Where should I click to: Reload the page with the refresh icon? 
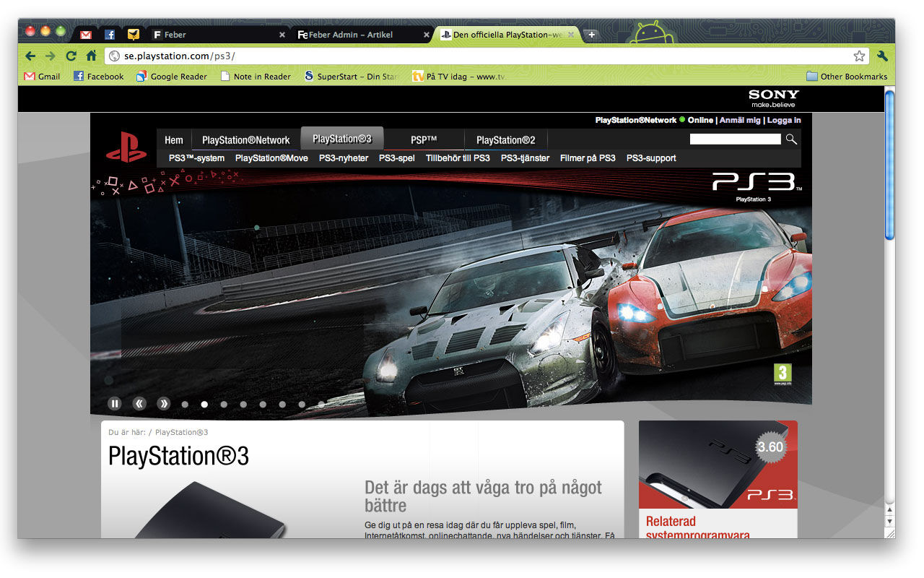pyautogui.click(x=71, y=56)
